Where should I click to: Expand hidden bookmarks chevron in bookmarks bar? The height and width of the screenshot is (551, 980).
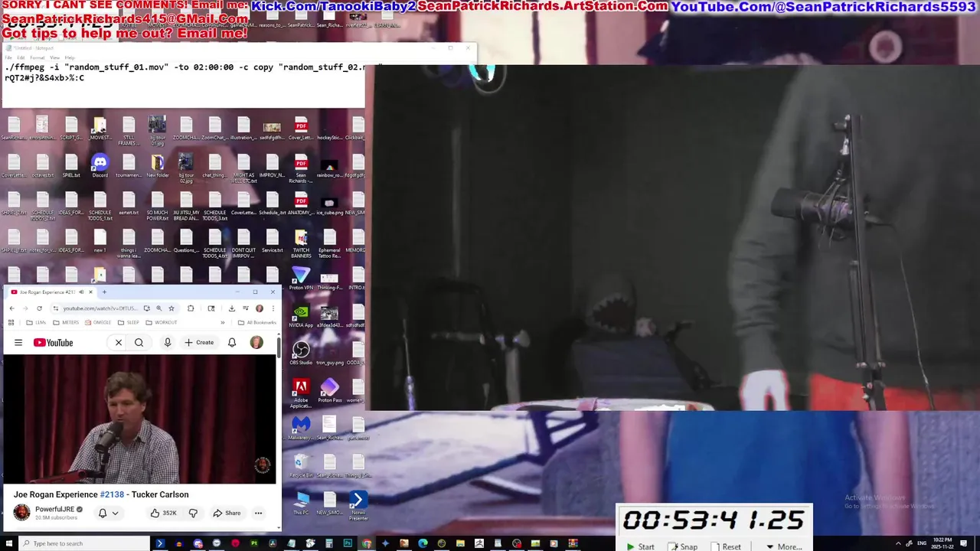[222, 322]
